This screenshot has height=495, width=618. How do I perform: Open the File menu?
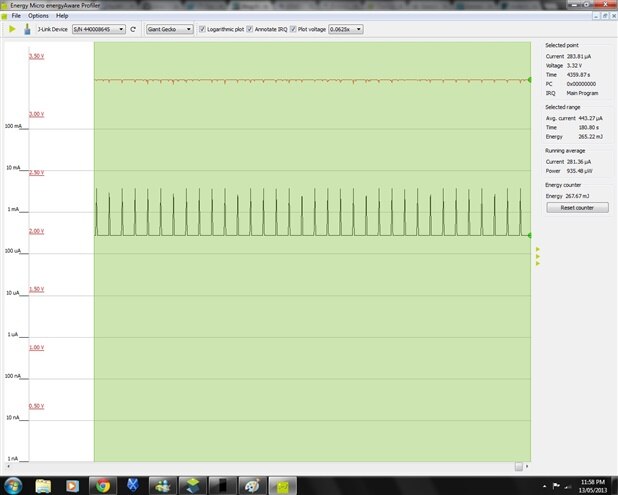[15, 16]
